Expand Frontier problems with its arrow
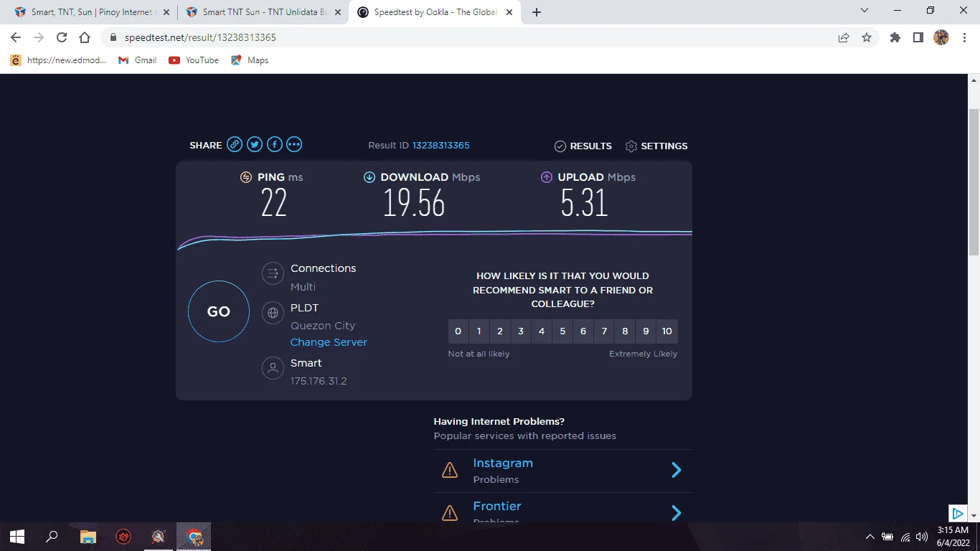This screenshot has height=551, width=980. point(676,512)
